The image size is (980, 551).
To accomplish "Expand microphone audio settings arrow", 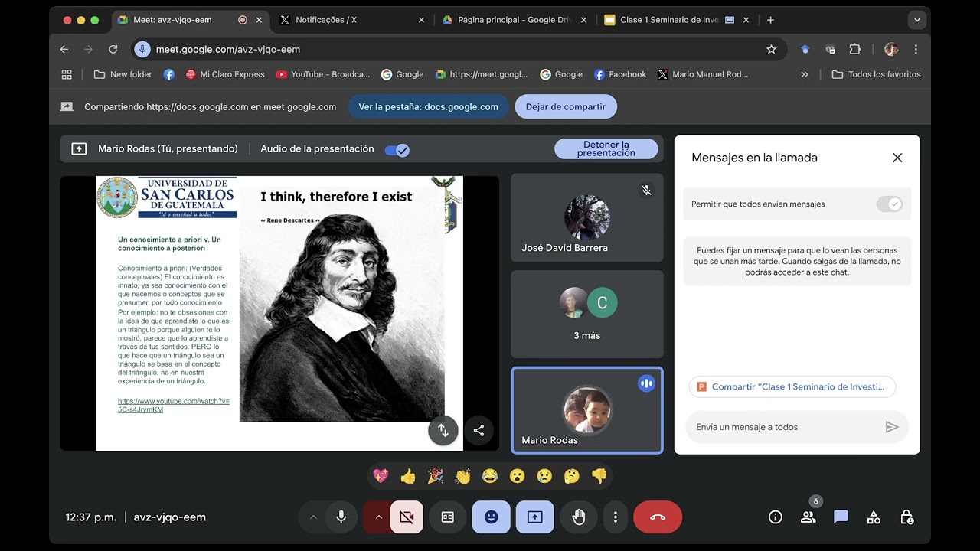I will coord(312,517).
